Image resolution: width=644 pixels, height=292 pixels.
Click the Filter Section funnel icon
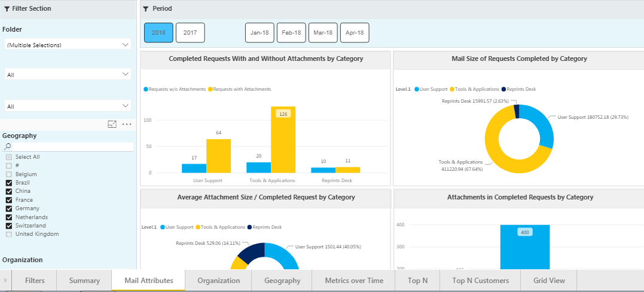pyautogui.click(x=7, y=8)
